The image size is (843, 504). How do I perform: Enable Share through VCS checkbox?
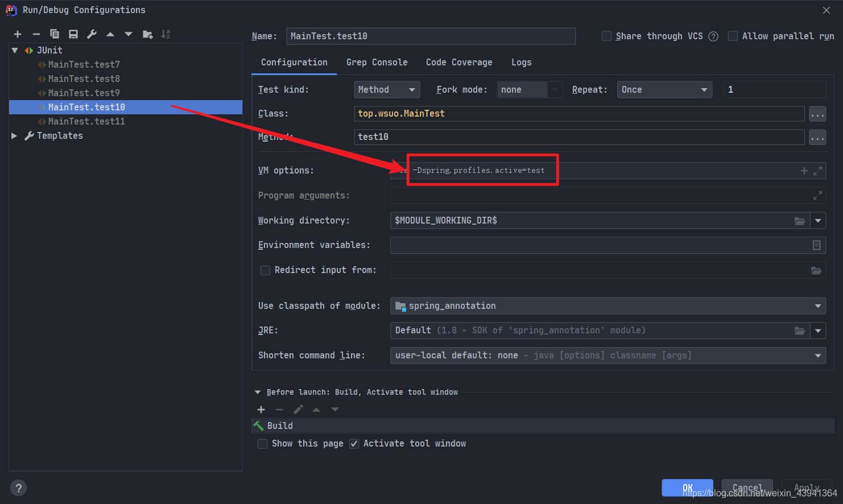(x=606, y=36)
